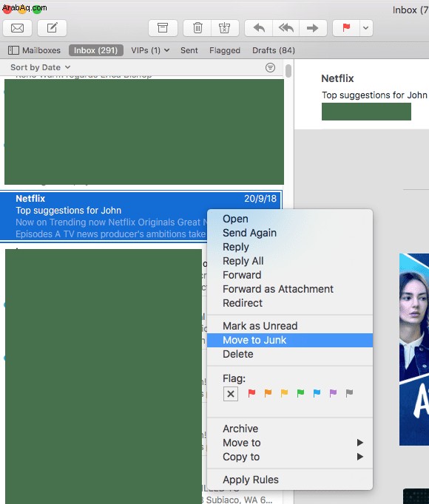The width and height of the screenshot is (429, 504).
Task: Open the flag color dropdown arrow
Action: coord(366,28)
